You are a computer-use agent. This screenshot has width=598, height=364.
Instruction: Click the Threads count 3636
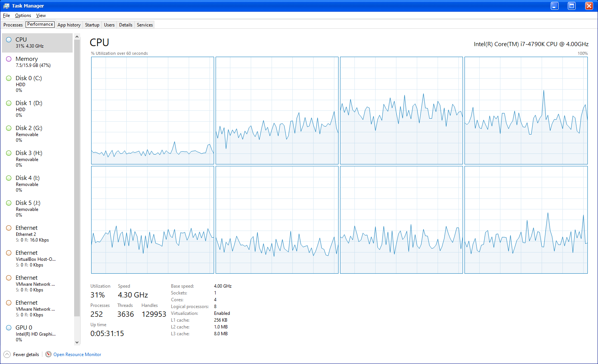point(126,314)
